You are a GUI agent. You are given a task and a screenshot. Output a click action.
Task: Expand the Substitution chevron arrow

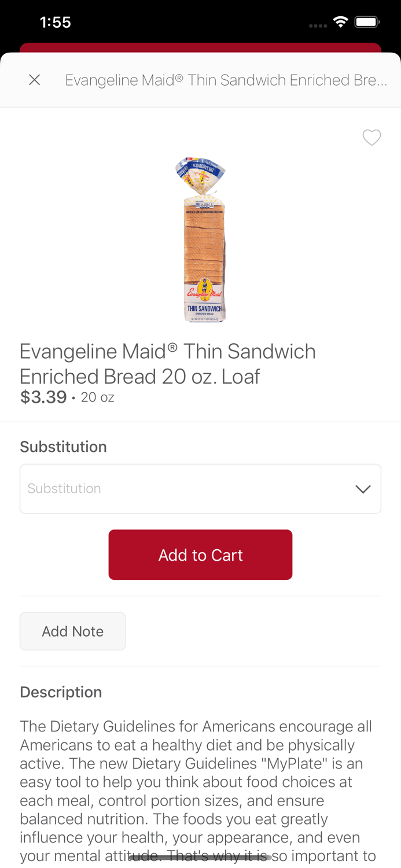click(x=363, y=489)
